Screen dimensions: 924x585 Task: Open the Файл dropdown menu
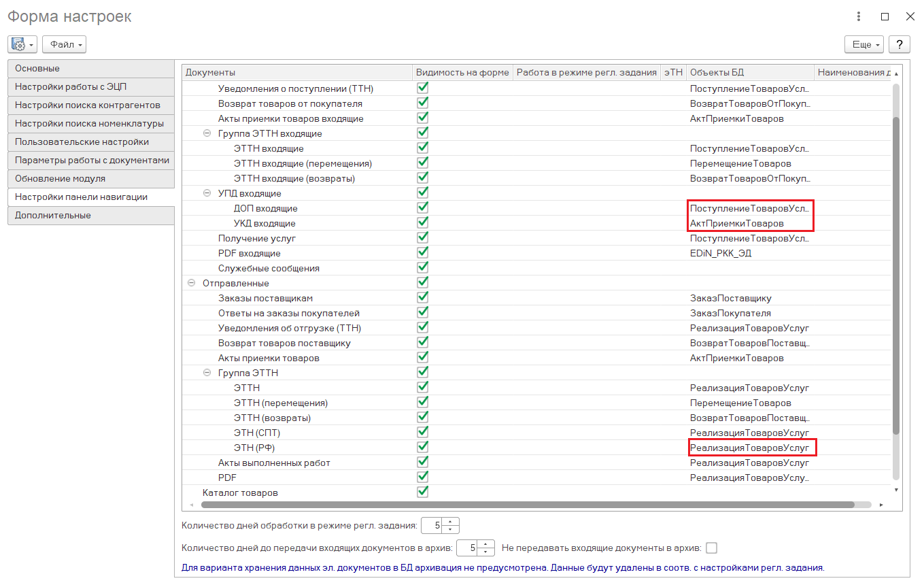[64, 44]
